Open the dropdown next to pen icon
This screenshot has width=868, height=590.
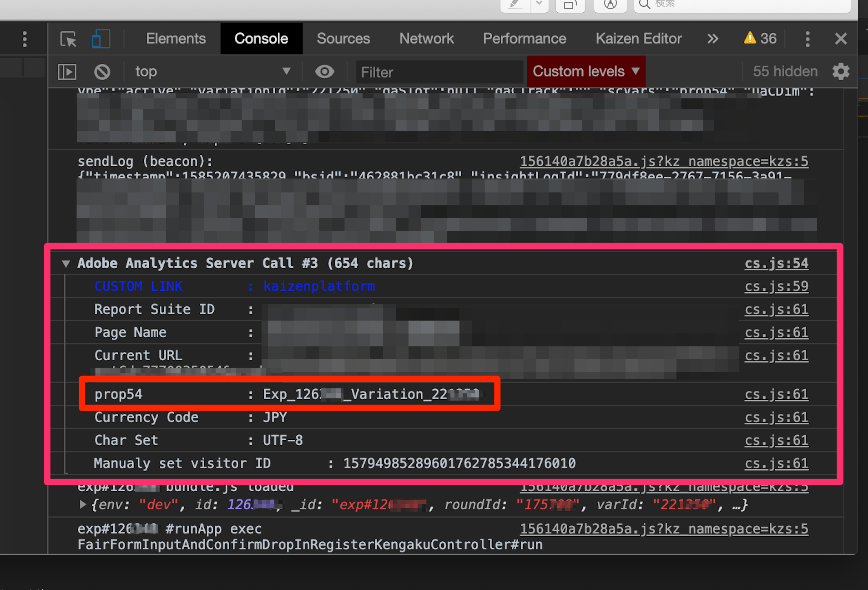[x=539, y=5]
